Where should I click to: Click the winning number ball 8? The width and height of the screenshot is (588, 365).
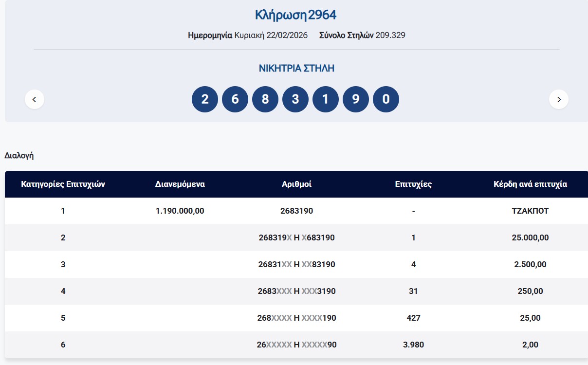[265, 99]
